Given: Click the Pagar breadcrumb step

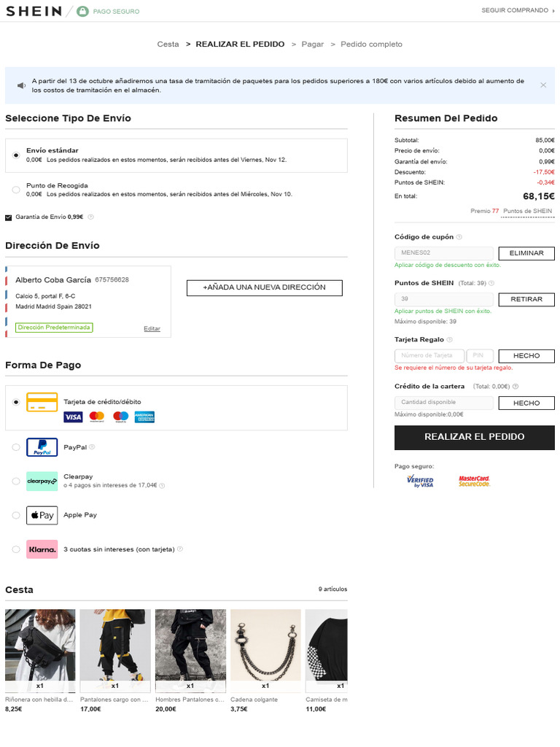Looking at the screenshot, I should click(313, 44).
